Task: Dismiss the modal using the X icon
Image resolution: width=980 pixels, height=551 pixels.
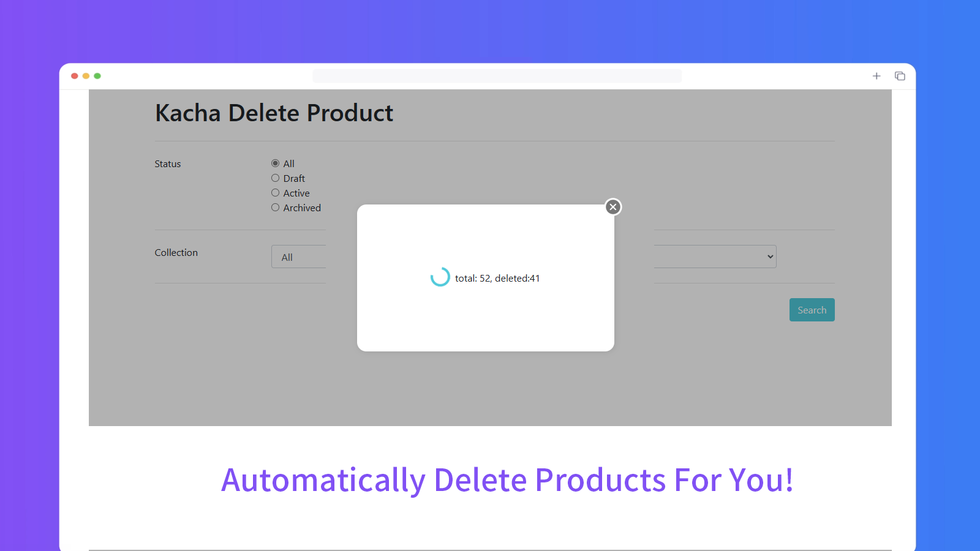Action: (612, 207)
